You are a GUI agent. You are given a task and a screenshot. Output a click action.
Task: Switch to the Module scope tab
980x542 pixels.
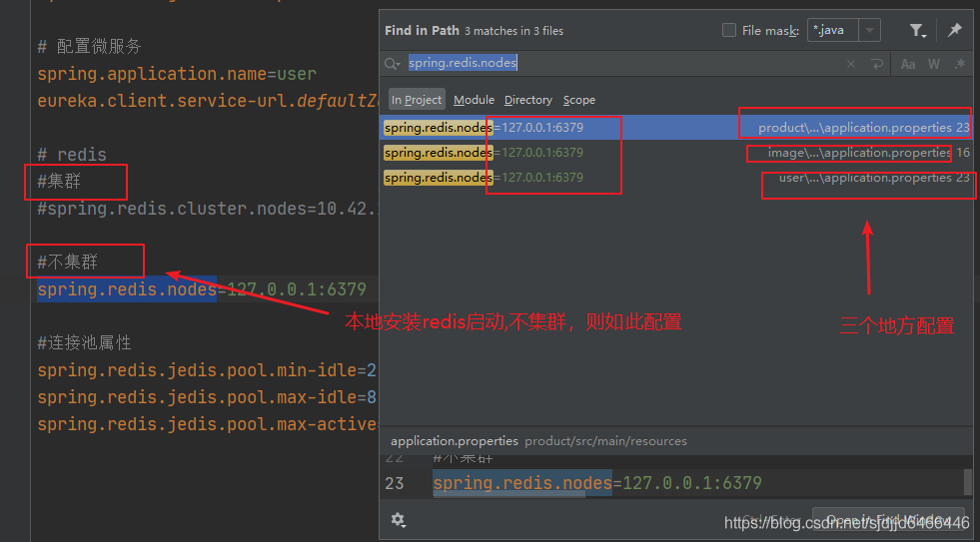474,100
